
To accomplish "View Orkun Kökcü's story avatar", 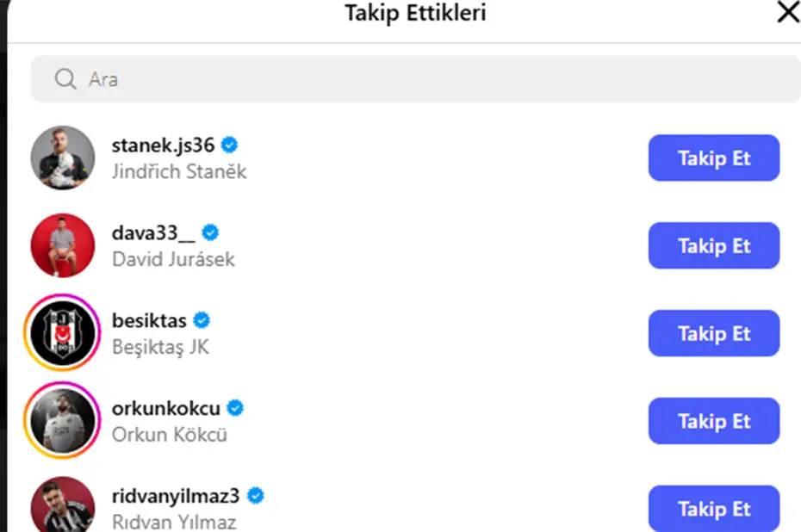I will (63, 421).
